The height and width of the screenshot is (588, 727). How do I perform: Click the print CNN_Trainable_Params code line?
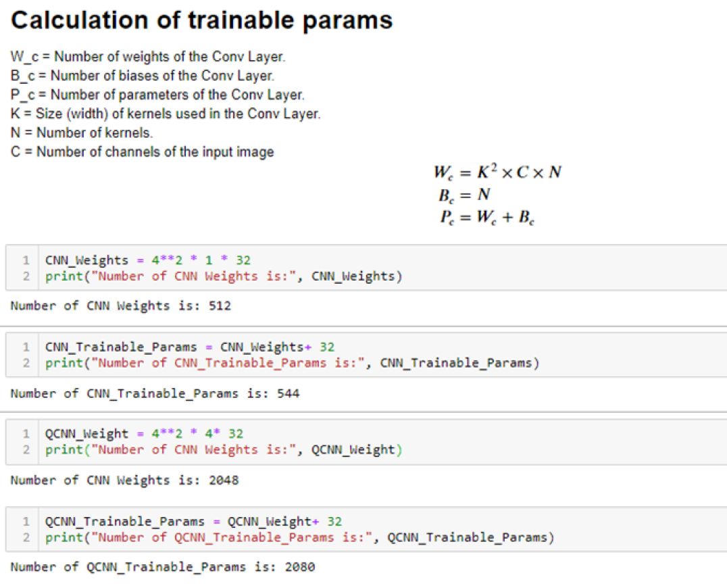pyautogui.click(x=292, y=364)
